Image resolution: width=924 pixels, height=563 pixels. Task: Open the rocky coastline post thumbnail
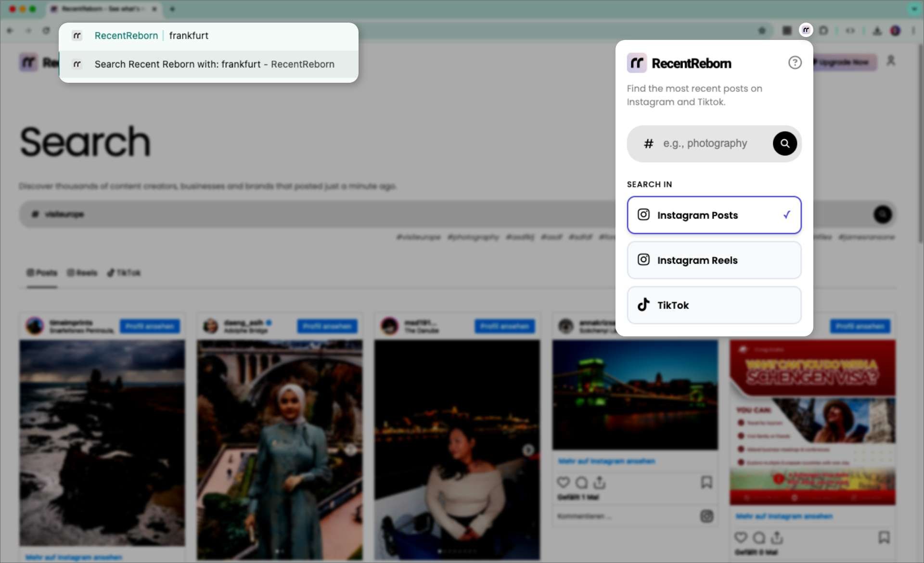[102, 443]
